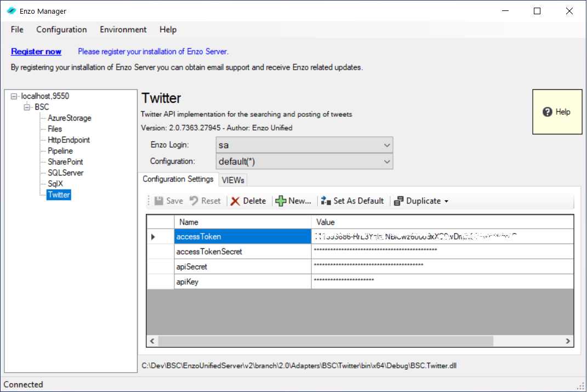This screenshot has height=392, width=587.
Task: Open the Help panel button
Action: coord(557,112)
